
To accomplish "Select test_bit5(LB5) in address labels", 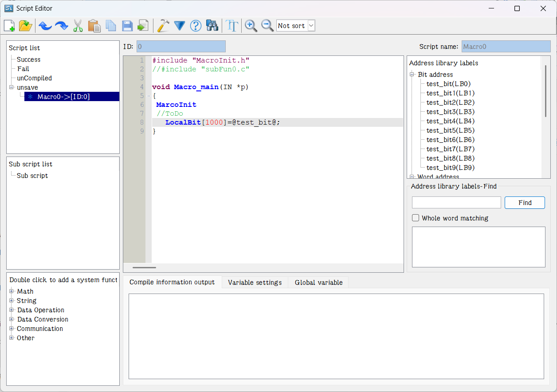I will point(450,130).
